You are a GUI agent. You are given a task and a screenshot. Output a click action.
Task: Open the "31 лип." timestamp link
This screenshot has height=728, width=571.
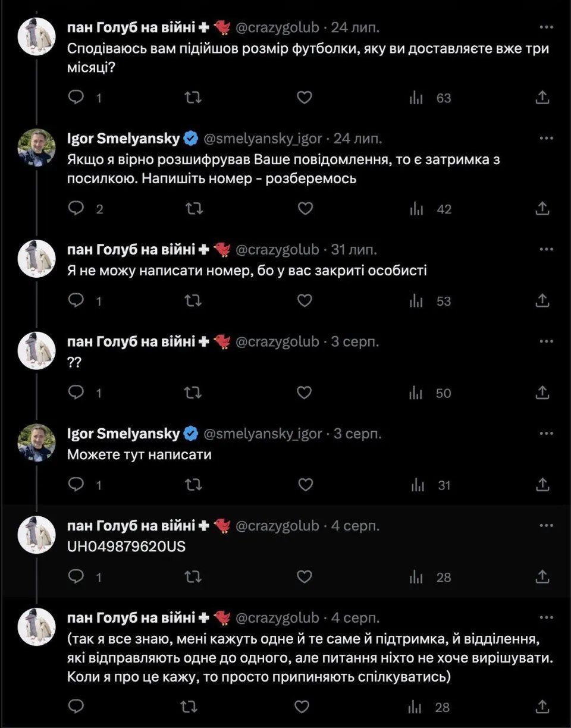(x=354, y=250)
